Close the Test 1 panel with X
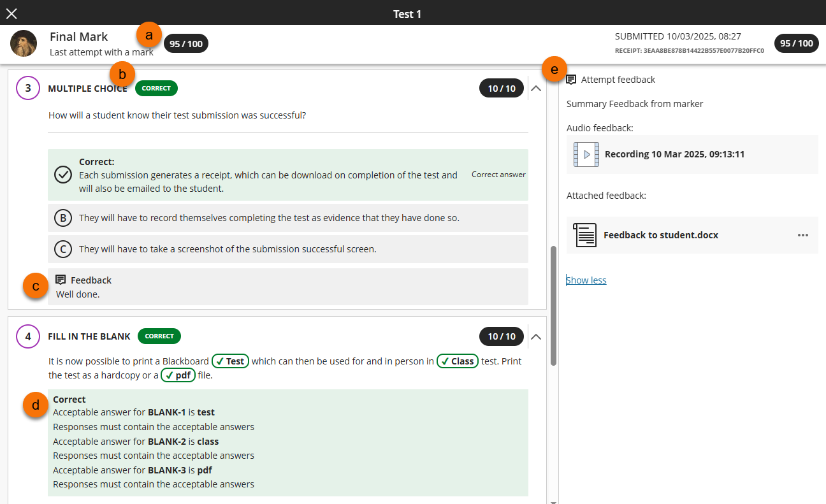This screenshot has height=504, width=826. click(x=11, y=13)
